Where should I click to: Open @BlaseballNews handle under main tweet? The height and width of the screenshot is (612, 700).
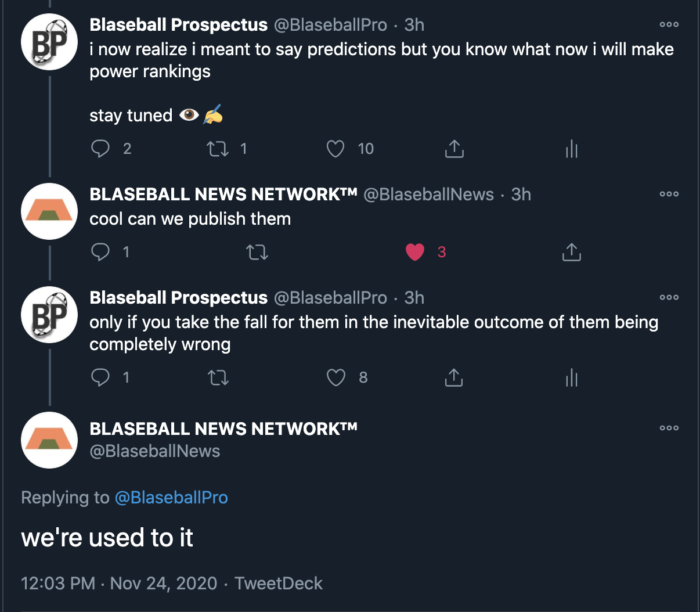tap(155, 451)
